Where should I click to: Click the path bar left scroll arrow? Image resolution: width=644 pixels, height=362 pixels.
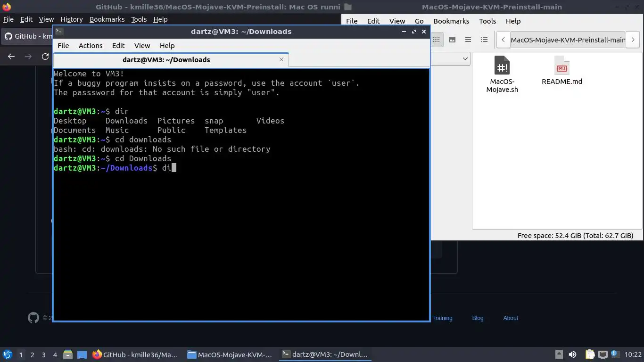tap(503, 40)
